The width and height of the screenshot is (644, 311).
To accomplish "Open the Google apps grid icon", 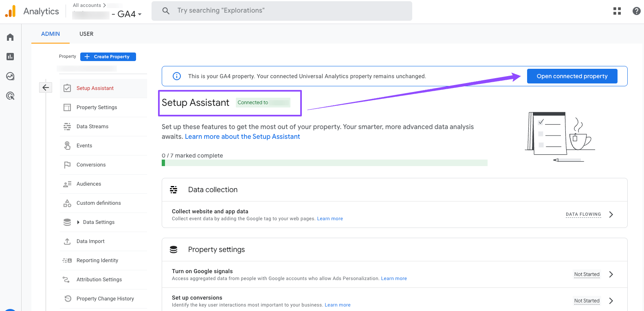I will (617, 11).
